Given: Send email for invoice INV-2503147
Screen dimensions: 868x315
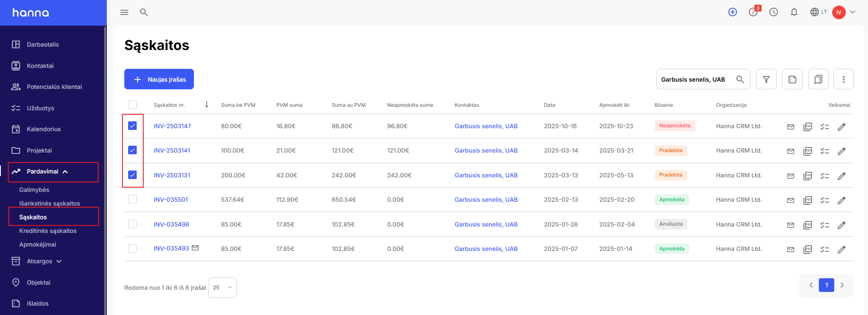Looking at the screenshot, I should coord(791,127).
